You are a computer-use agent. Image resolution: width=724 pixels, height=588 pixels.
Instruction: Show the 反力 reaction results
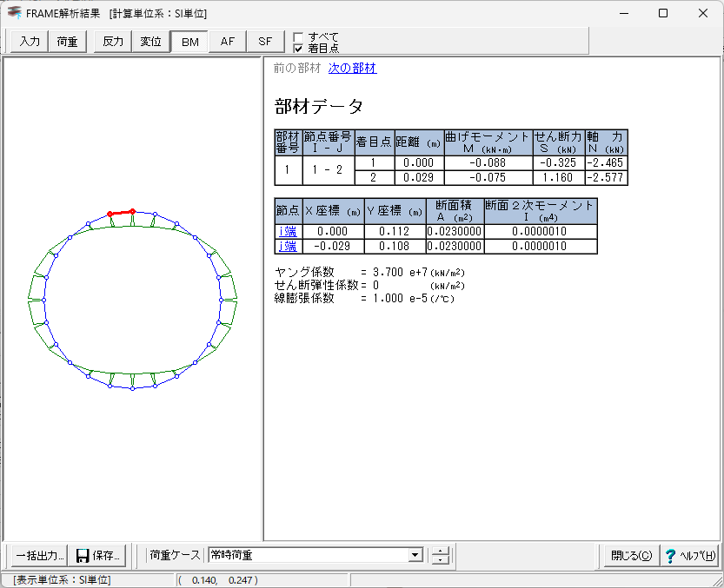pos(113,42)
